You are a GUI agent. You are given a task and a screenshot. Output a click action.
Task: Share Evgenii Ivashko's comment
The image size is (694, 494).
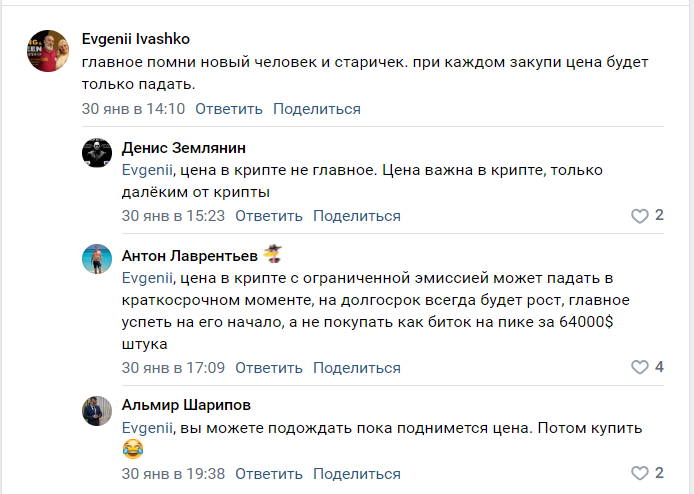(x=317, y=109)
